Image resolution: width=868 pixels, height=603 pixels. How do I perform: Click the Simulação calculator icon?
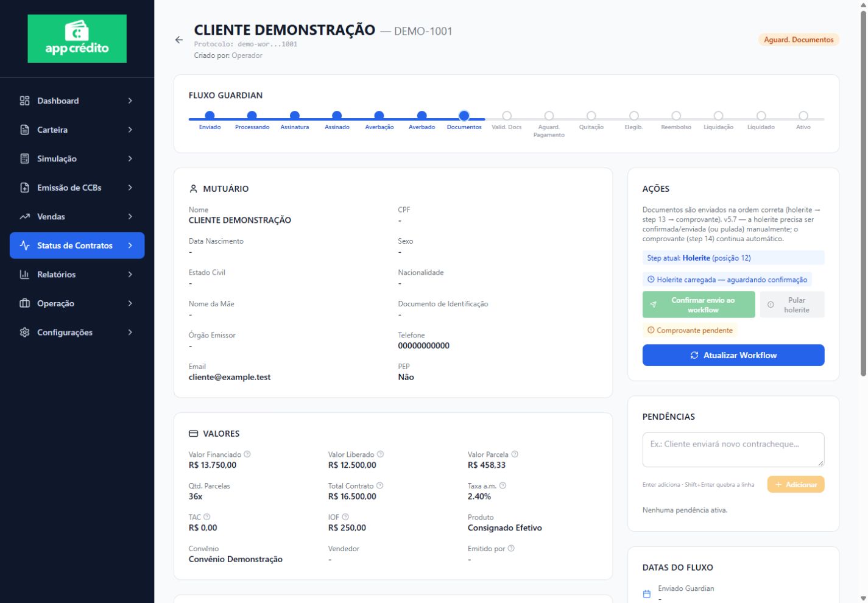coord(24,158)
